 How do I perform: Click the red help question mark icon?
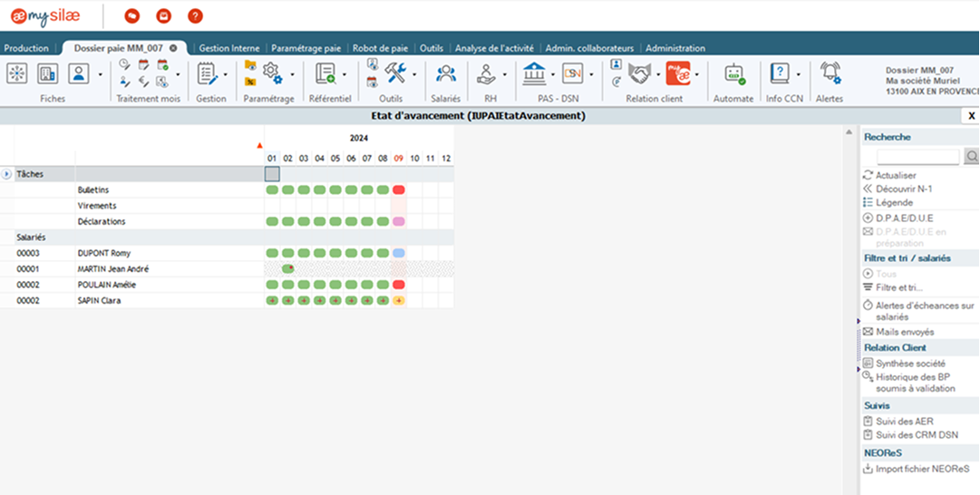click(195, 15)
